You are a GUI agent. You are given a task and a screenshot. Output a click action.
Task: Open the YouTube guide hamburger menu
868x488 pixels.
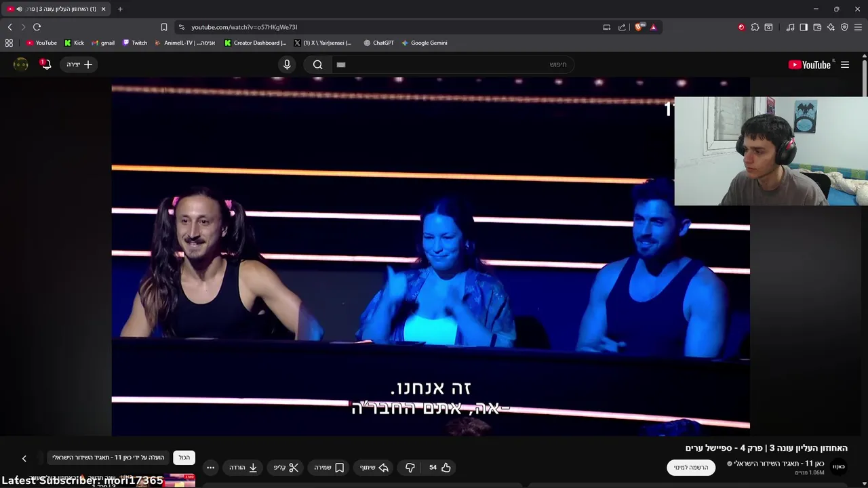pos(845,64)
